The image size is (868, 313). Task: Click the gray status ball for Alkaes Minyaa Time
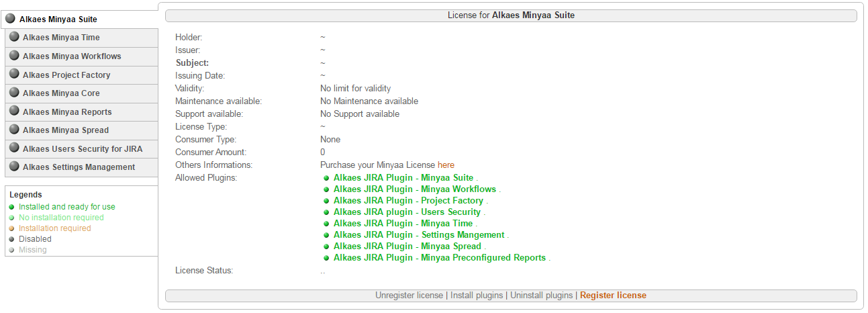click(14, 38)
